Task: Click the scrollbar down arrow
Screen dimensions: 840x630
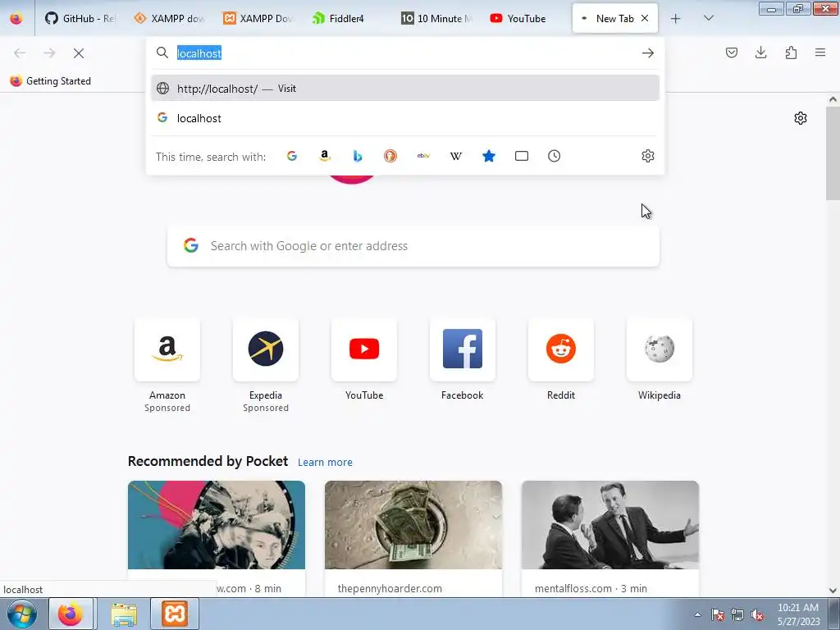Action: (833, 591)
